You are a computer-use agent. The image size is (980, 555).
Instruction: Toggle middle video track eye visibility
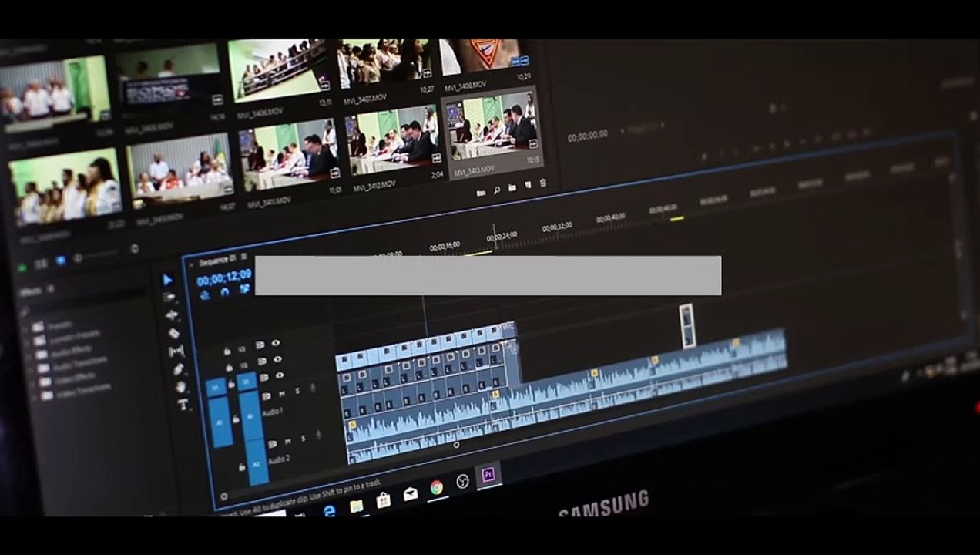(x=277, y=359)
